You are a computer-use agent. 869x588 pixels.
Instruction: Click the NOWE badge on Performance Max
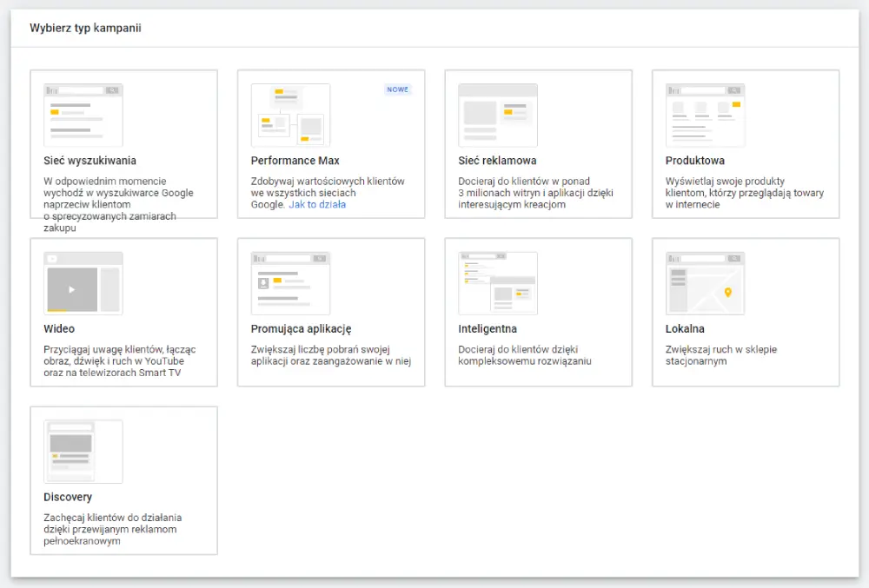coord(397,89)
